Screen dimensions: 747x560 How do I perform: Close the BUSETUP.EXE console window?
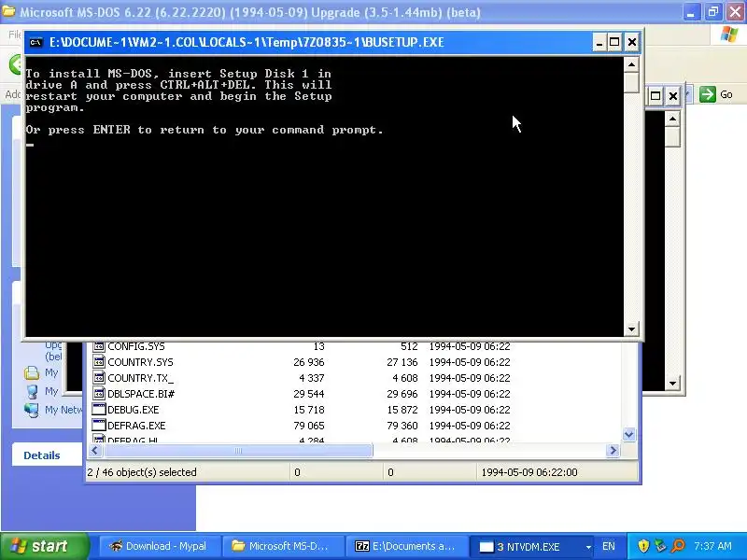point(632,42)
